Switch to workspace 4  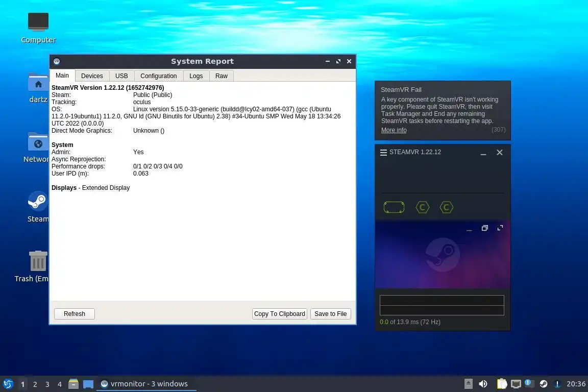click(x=60, y=384)
